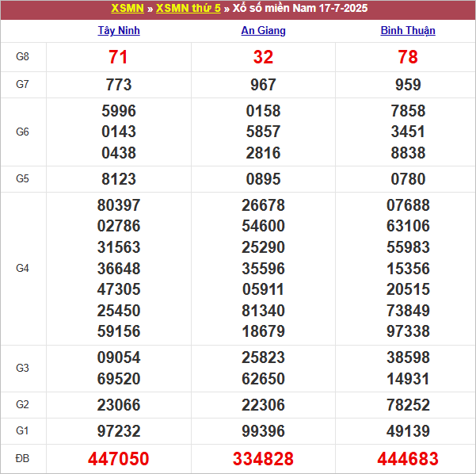Click G5 number 0780

pos(408,179)
